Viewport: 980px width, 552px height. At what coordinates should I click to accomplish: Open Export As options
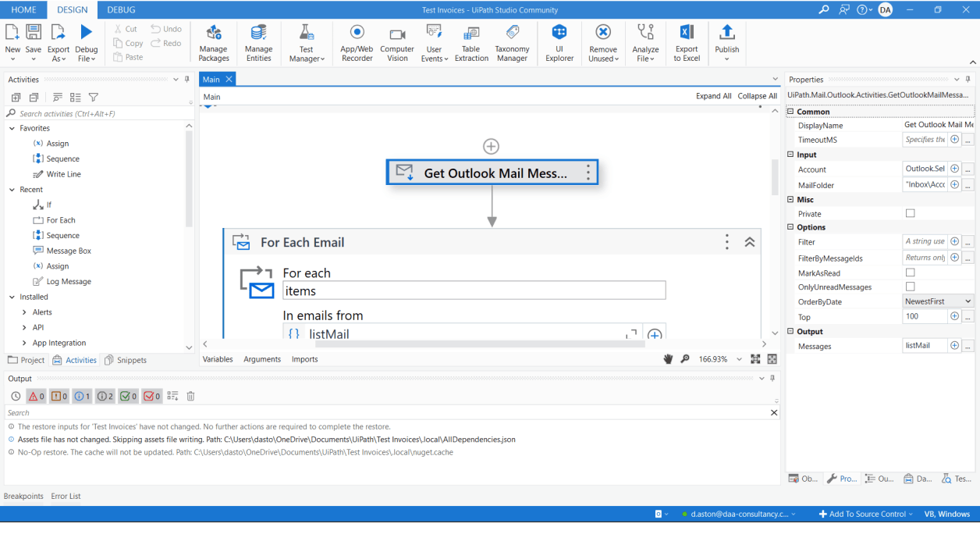click(x=59, y=32)
